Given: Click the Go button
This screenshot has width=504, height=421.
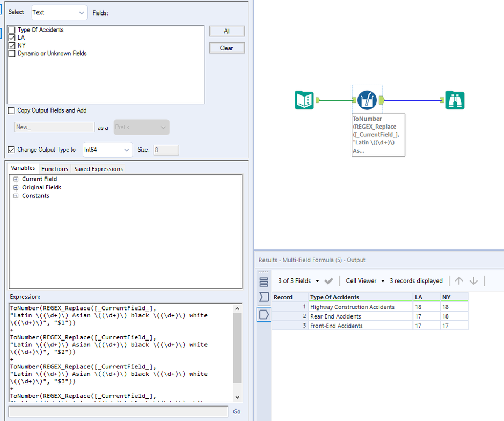Looking at the screenshot, I should (237, 412).
